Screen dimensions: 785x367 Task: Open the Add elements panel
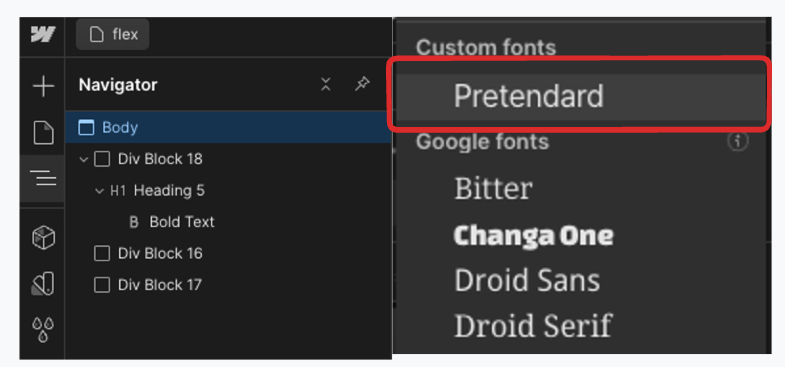pyautogui.click(x=43, y=86)
